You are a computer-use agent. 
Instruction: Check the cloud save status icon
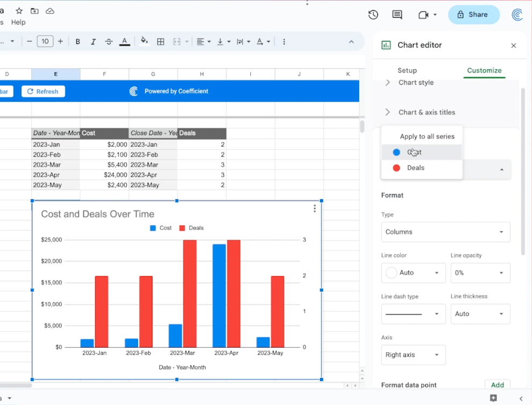tap(50, 11)
